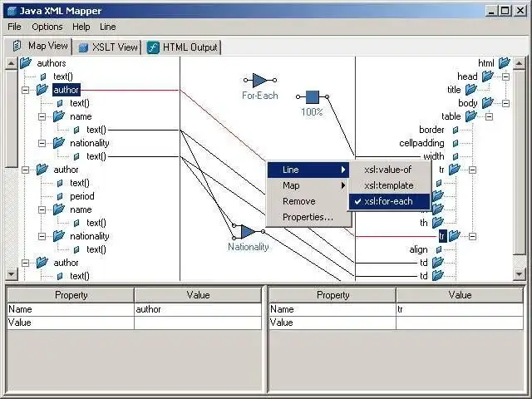532x399 pixels.
Task: Open Properties… from the context menu
Action: (308, 217)
